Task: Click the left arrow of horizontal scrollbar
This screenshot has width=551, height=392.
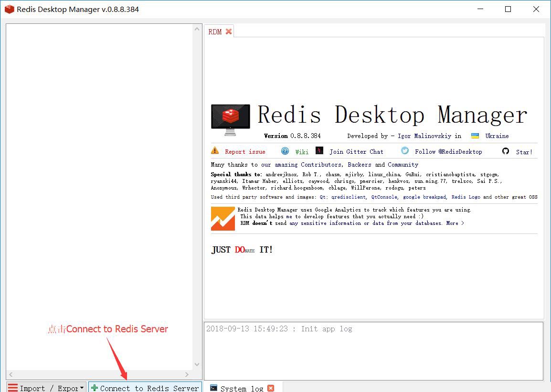Action: [x=11, y=374]
